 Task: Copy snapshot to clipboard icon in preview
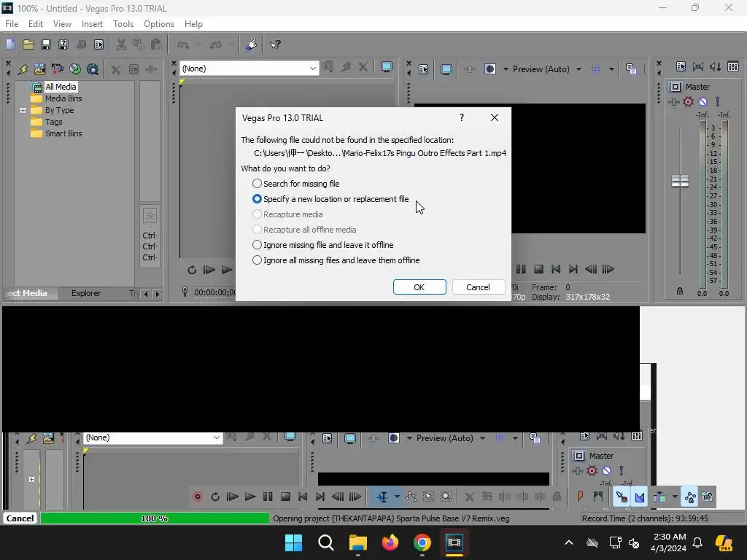631,69
